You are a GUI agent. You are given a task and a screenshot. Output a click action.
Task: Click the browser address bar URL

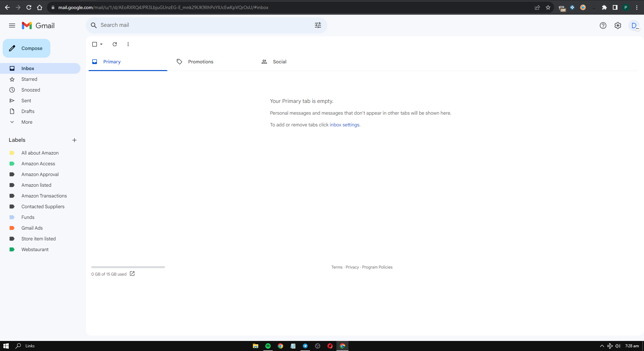click(x=163, y=7)
